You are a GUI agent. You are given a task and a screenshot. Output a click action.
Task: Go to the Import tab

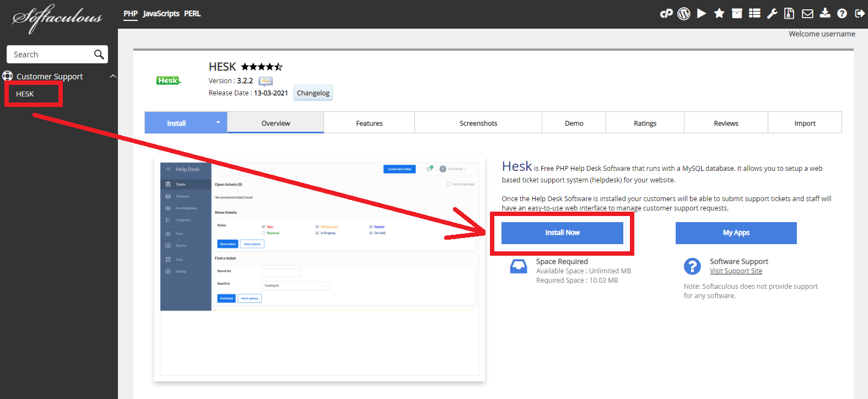(805, 123)
